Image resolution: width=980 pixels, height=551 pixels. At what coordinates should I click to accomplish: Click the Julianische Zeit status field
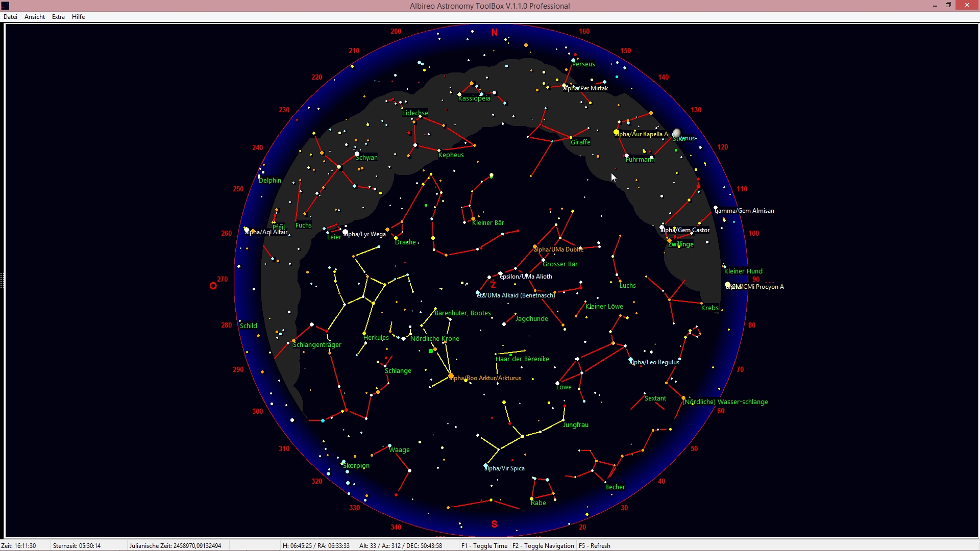pos(175,546)
